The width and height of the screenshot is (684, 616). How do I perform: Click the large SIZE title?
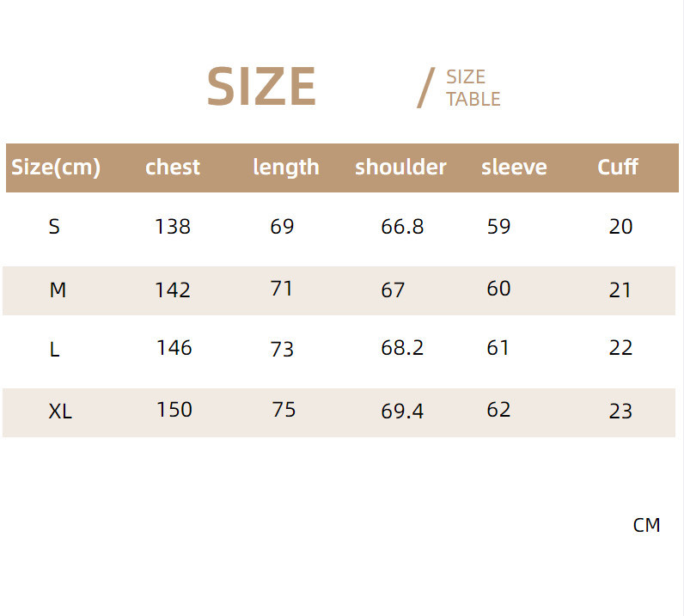[261, 87]
